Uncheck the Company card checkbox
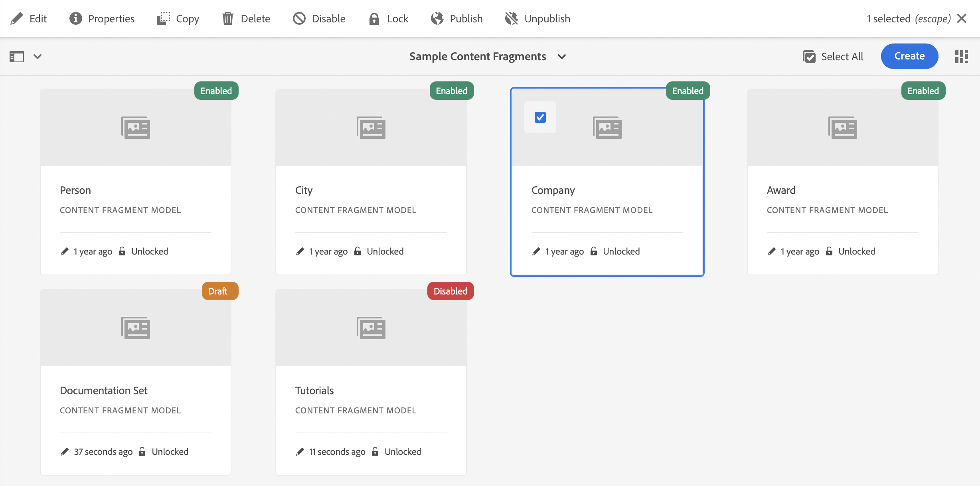This screenshot has width=980, height=486. pos(540,117)
